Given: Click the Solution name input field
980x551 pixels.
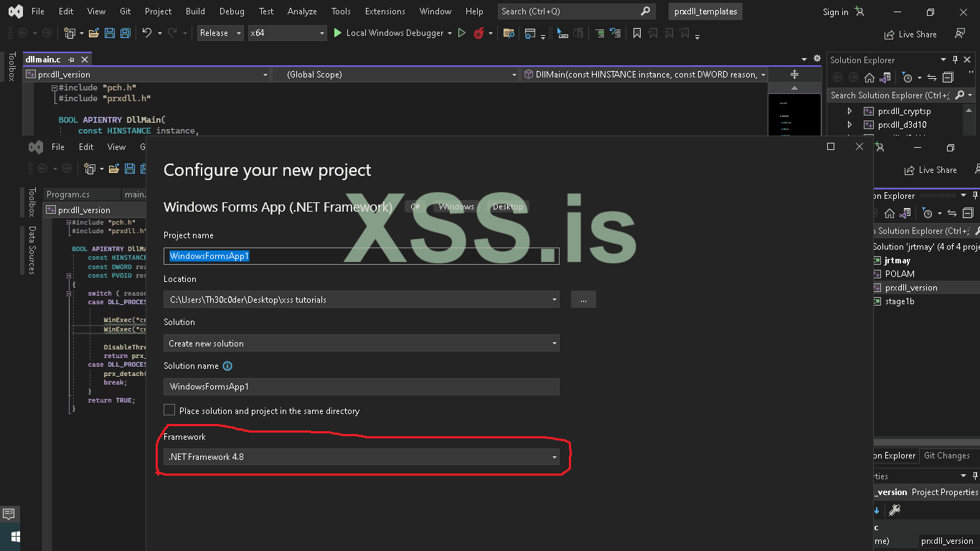Looking at the screenshot, I should [x=362, y=387].
